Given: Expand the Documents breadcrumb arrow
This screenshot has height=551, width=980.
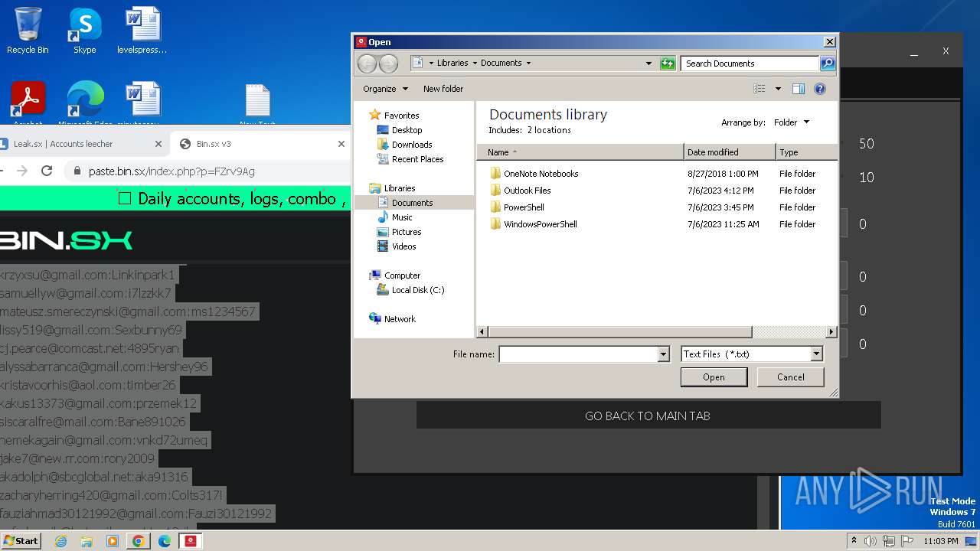Looking at the screenshot, I should click(x=528, y=64).
